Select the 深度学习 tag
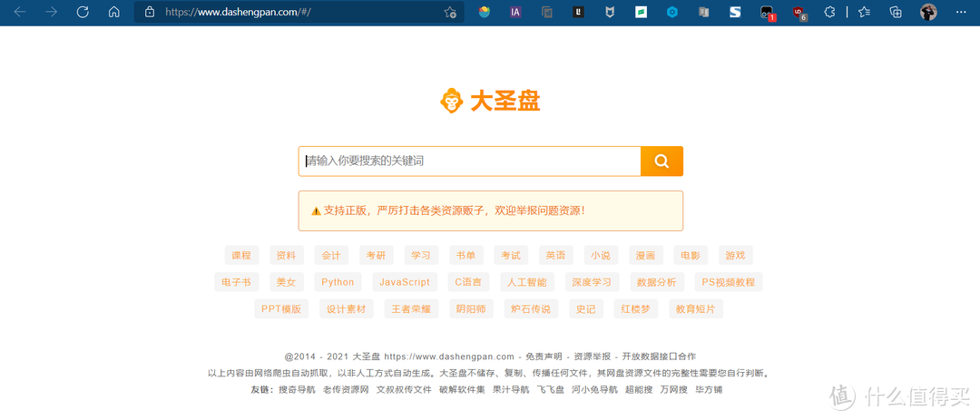Image resolution: width=980 pixels, height=420 pixels. point(592,282)
